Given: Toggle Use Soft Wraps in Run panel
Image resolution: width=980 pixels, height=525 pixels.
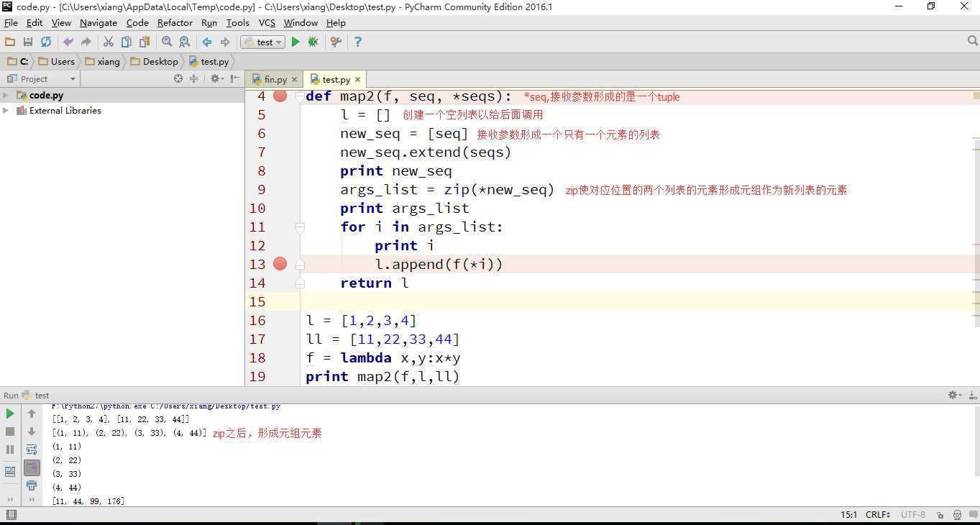Looking at the screenshot, I should pos(32,449).
